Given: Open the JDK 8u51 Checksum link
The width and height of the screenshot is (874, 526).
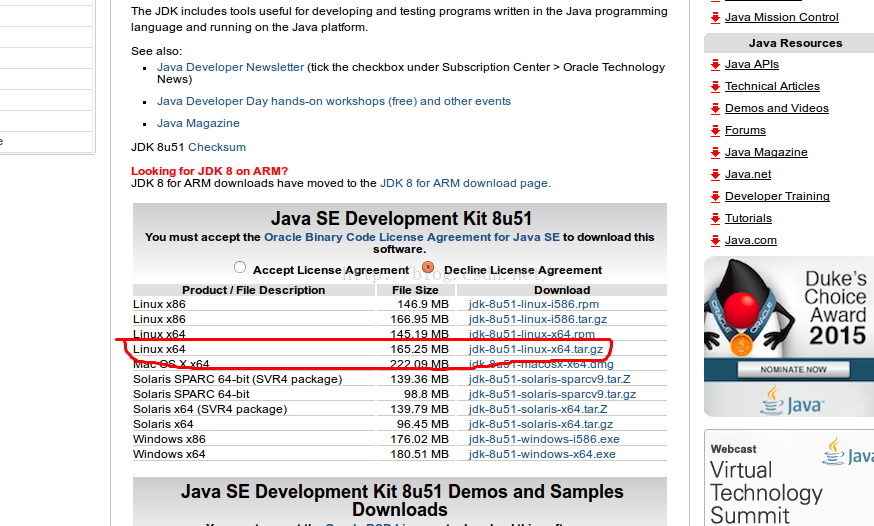Looking at the screenshot, I should click(x=217, y=147).
